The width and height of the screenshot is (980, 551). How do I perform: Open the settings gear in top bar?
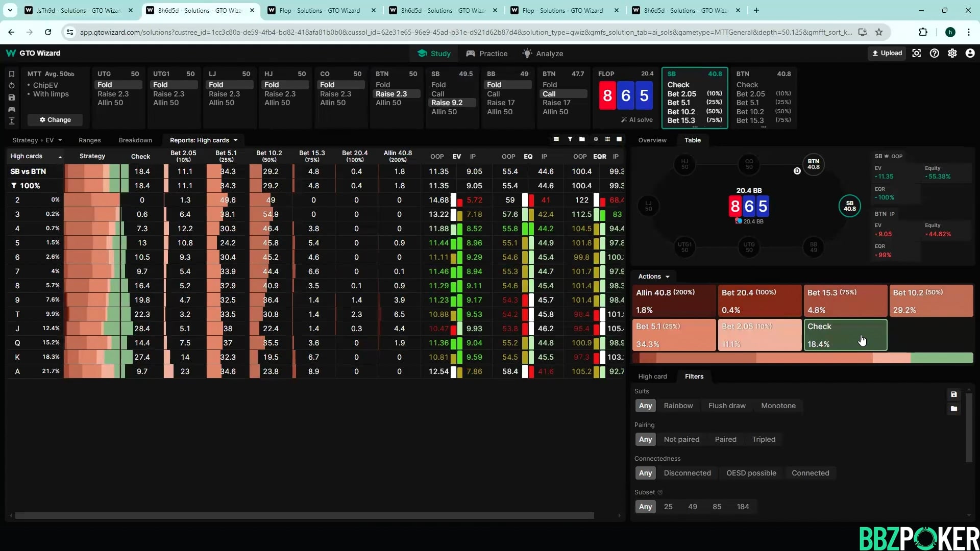pyautogui.click(x=952, y=54)
